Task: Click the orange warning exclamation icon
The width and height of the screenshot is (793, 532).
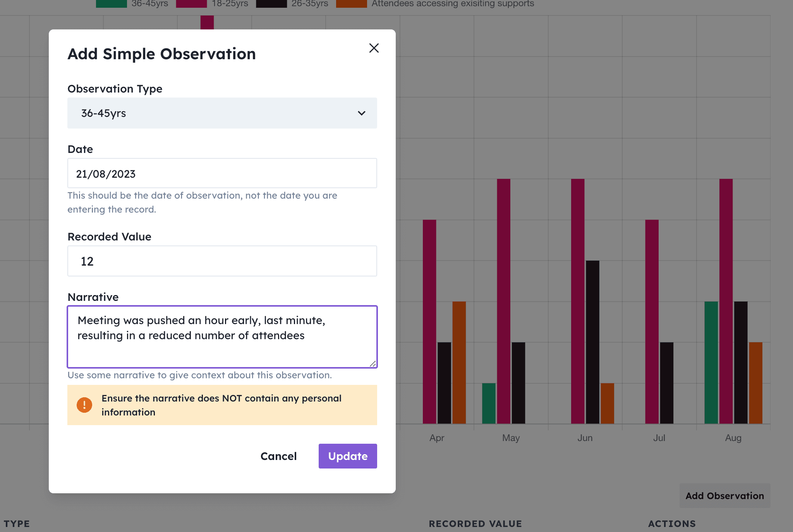Action: tap(84, 405)
